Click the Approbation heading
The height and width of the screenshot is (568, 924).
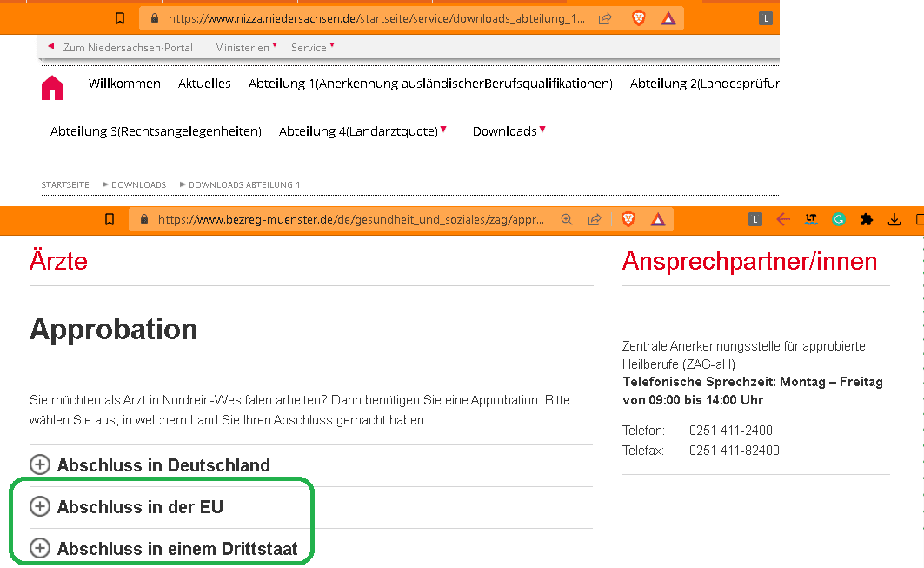click(x=114, y=329)
